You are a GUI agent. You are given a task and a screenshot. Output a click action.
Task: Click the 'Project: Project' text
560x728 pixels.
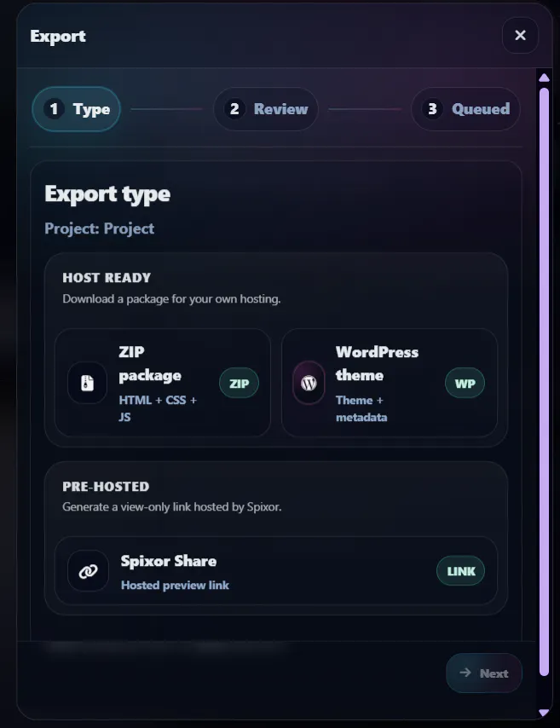point(100,228)
